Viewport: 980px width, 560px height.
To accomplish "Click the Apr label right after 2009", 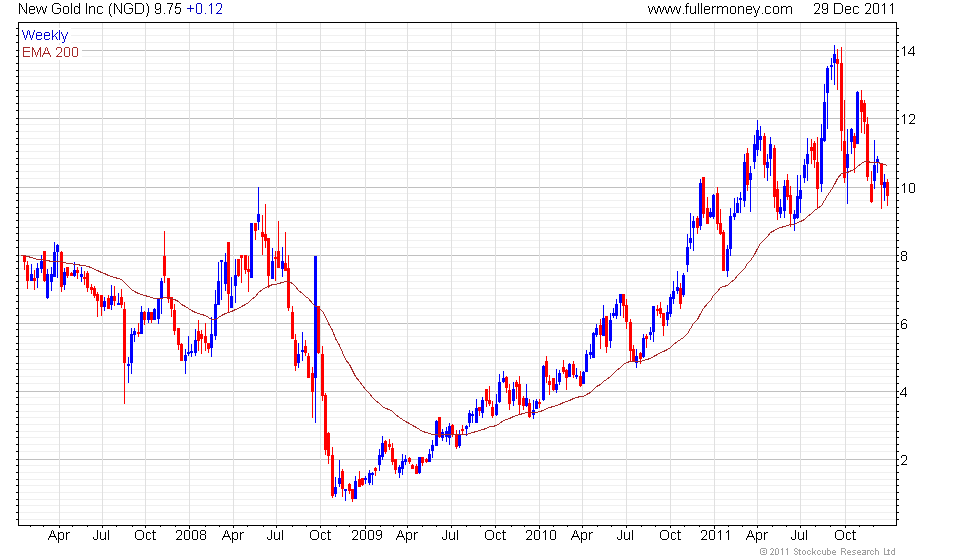I will [x=408, y=536].
